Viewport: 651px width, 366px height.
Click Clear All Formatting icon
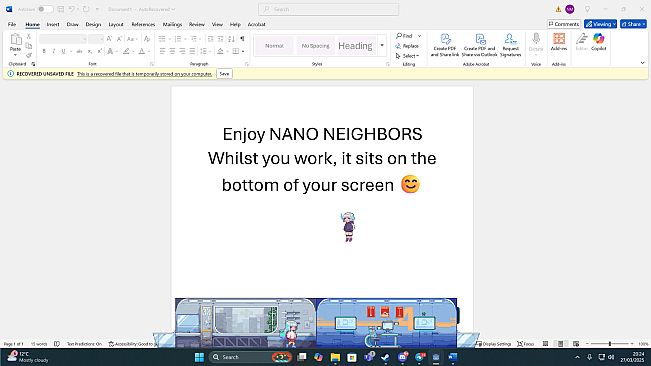147,39
